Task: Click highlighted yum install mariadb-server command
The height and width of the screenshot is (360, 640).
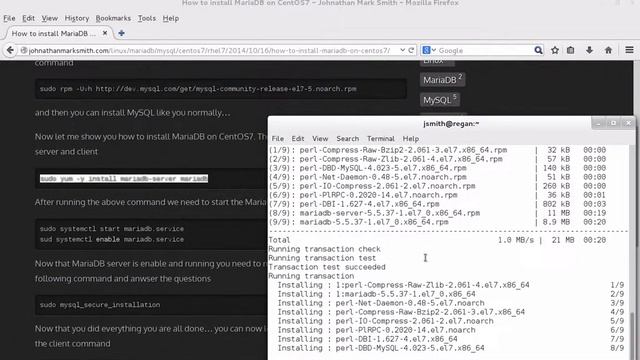Action: click(x=124, y=179)
